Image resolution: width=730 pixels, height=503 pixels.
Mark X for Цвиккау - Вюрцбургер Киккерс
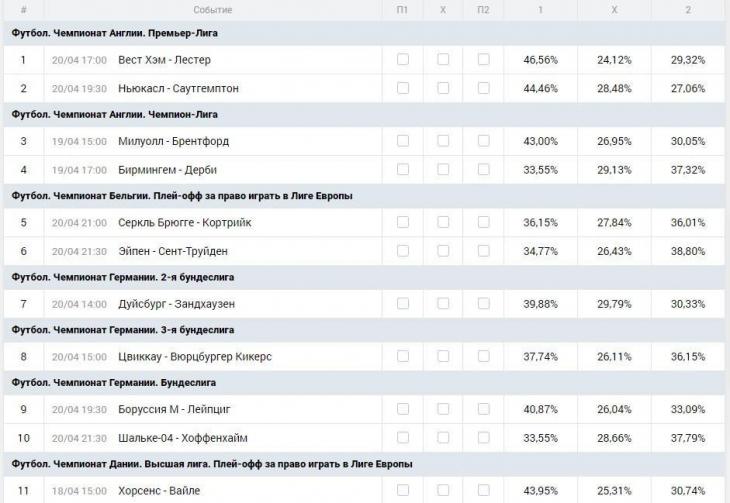(443, 356)
